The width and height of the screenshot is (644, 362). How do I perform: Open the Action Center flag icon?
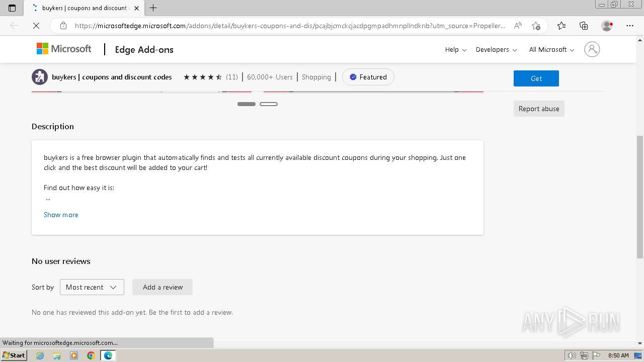coord(596,355)
